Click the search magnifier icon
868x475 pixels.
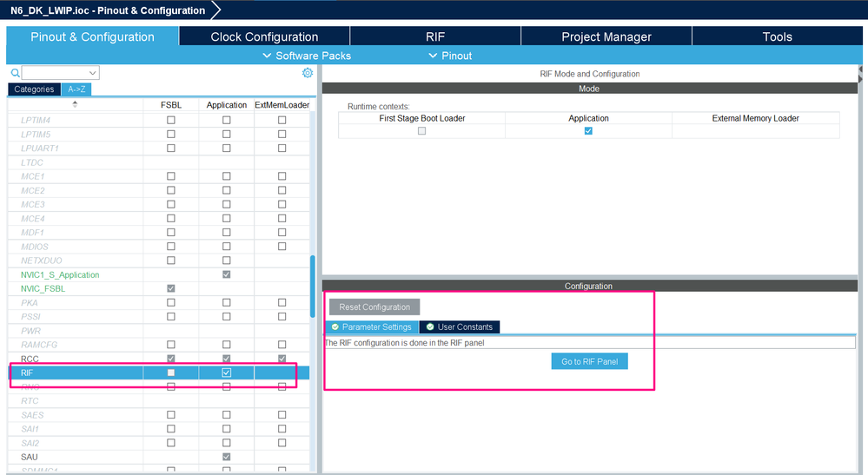tap(15, 73)
